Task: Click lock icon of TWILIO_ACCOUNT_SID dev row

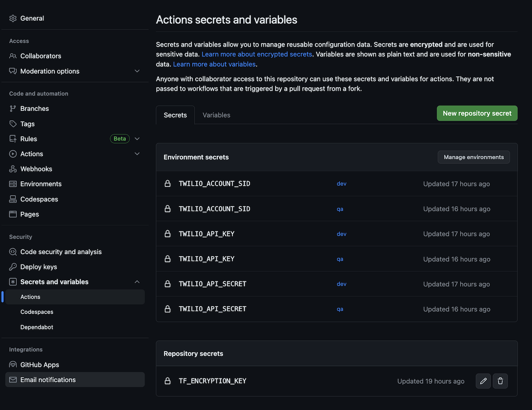Action: pos(168,184)
